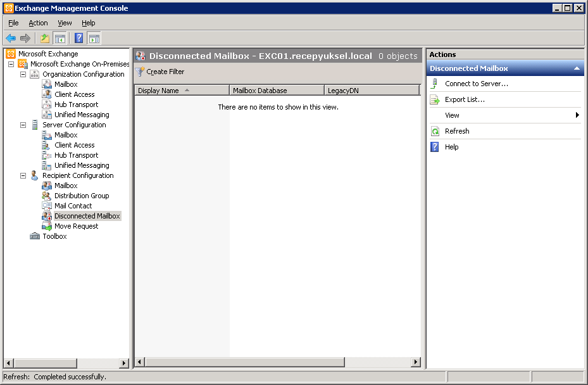
Task: Collapse the Server Configuration node
Action: (23, 125)
